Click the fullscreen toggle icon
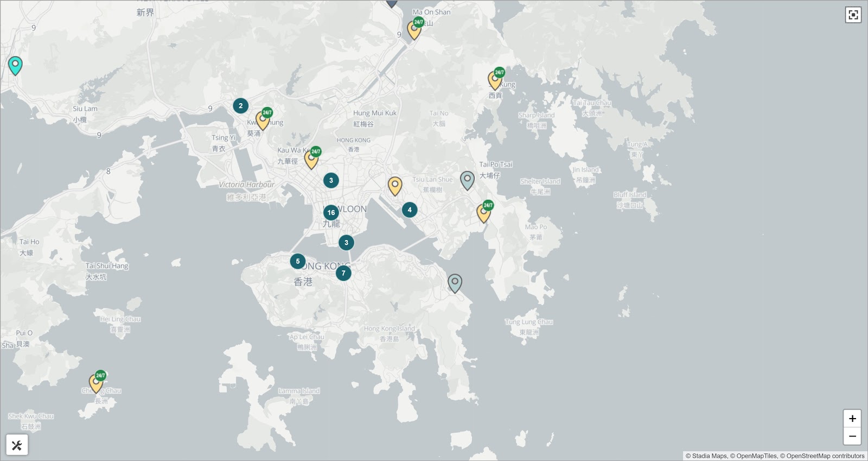The width and height of the screenshot is (868, 461). [853, 15]
